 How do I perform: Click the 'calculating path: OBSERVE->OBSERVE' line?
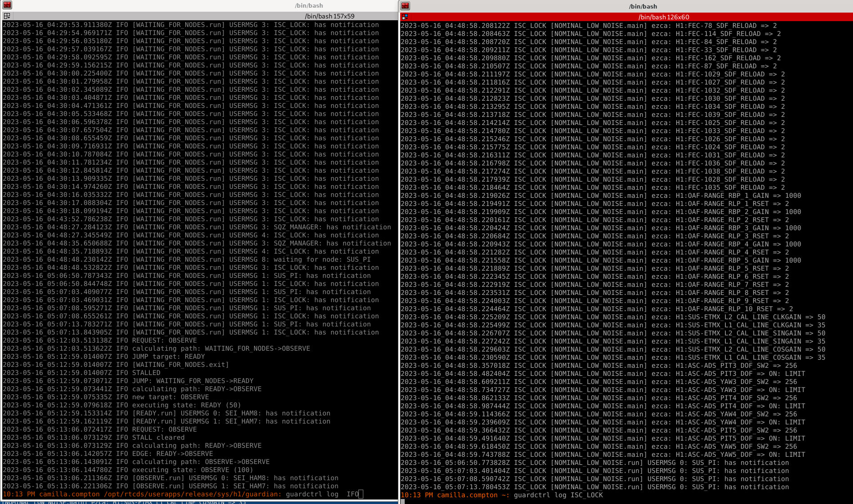[136, 462]
